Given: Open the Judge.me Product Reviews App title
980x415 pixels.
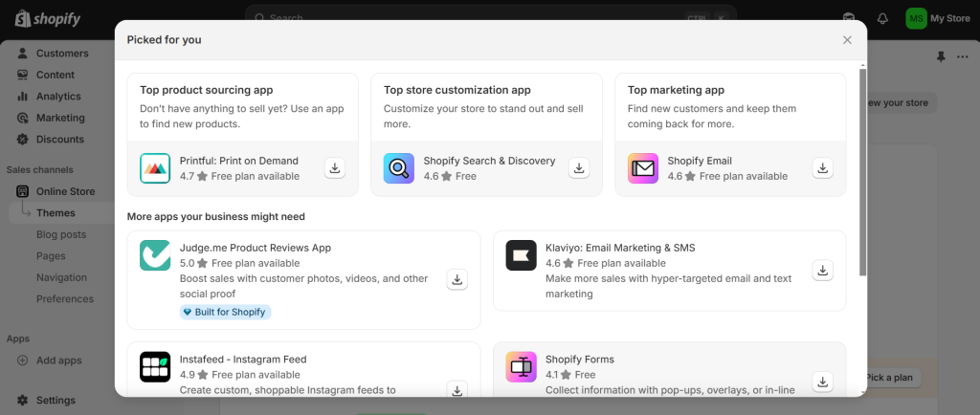Looking at the screenshot, I should point(256,248).
